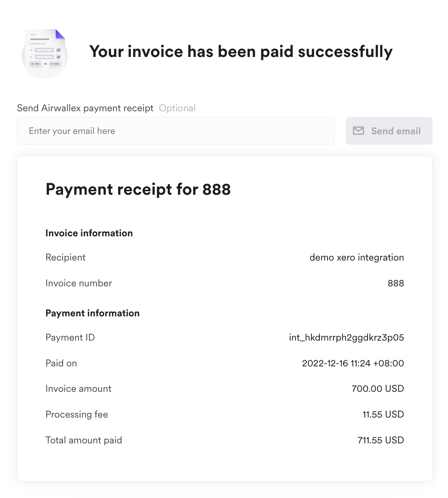Click the 'Total amount paid' row label
The width and height of the screenshot is (448, 498).
tap(84, 440)
